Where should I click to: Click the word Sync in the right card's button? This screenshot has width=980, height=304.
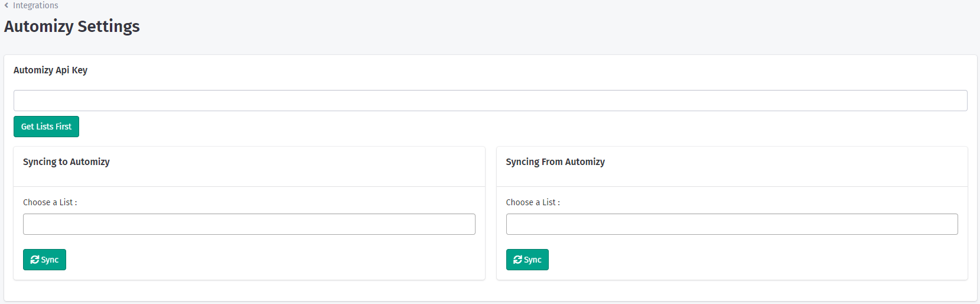pos(532,260)
